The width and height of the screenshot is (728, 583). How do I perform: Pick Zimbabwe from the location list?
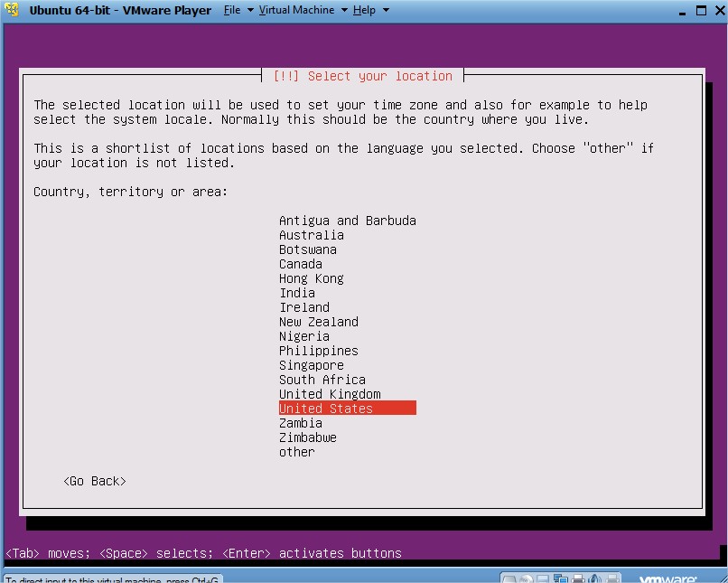pos(307,437)
